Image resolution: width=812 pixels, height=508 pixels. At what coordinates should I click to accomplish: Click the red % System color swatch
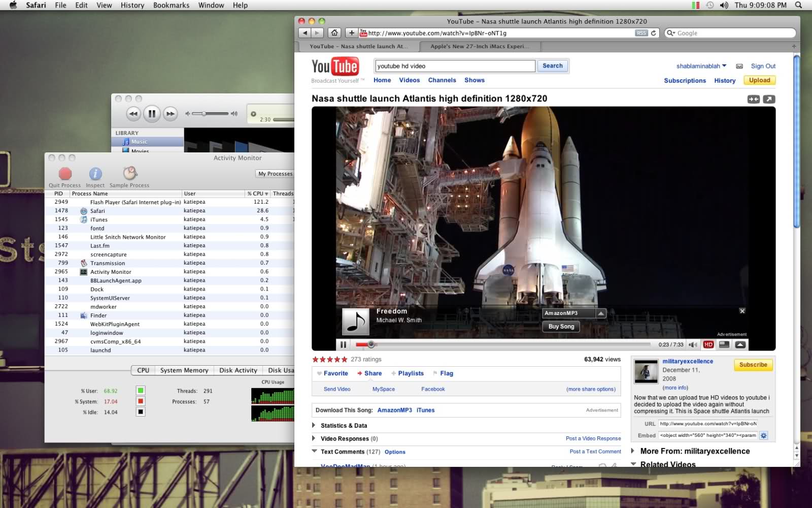click(141, 401)
